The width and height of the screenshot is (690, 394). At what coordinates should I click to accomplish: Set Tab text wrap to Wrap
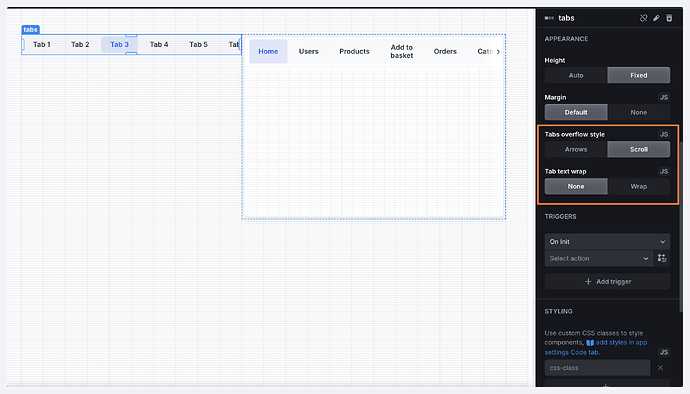click(x=639, y=186)
